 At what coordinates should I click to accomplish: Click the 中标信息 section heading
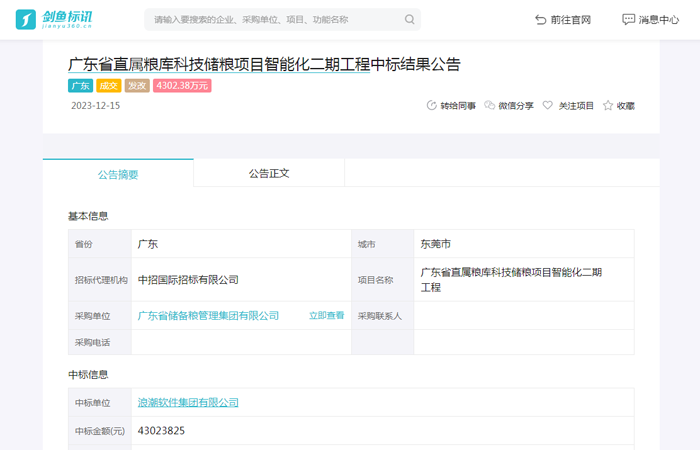coord(88,375)
